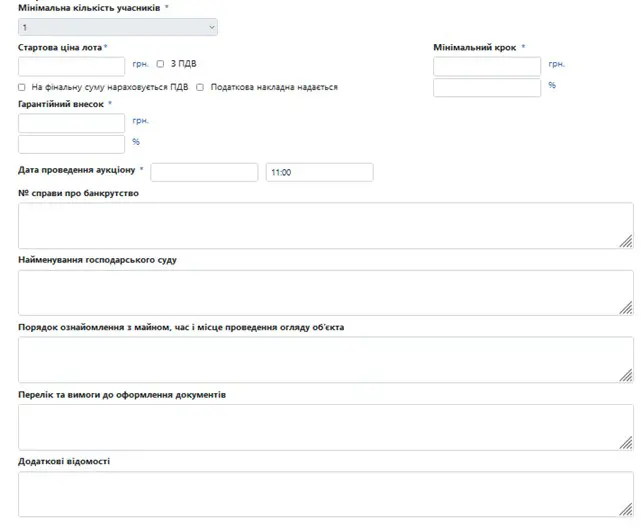This screenshot has width=643, height=529.
Task: Click the resize handle of court name box
Action: pos(626,308)
